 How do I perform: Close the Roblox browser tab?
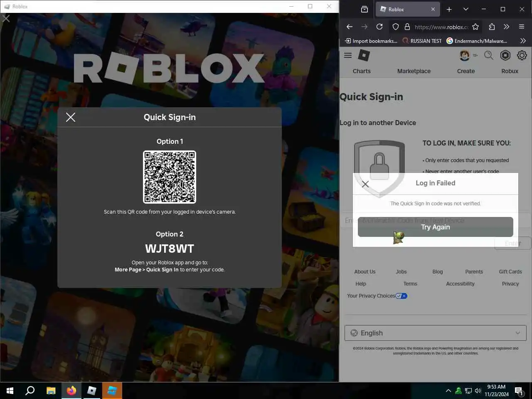pos(433,9)
